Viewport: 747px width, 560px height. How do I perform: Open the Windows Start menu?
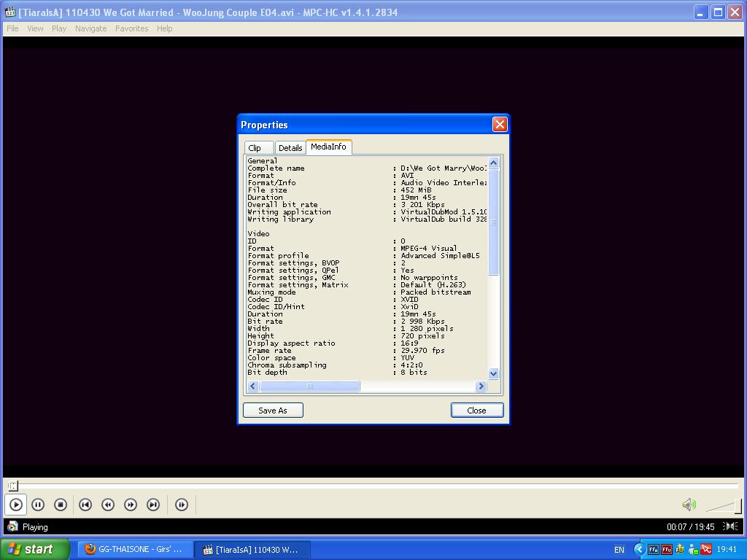[35, 549]
